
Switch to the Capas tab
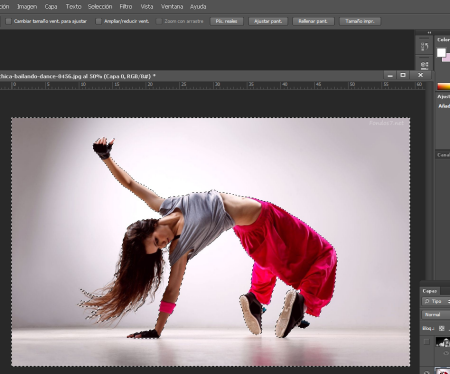coord(430,291)
